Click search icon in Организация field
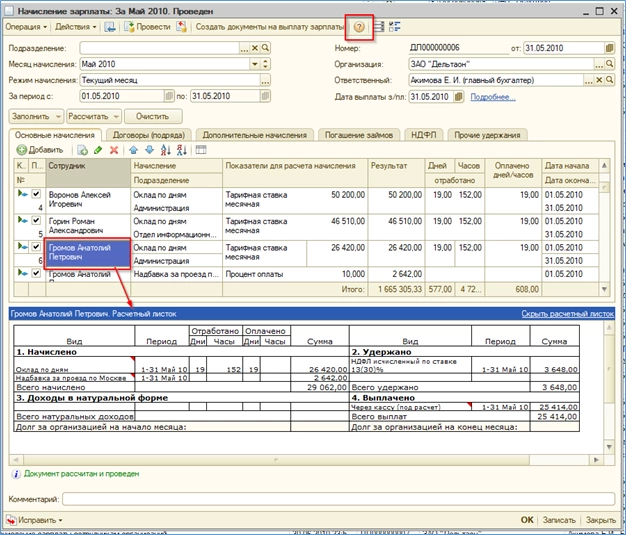This screenshot has height=535, width=626. pyautogui.click(x=609, y=64)
